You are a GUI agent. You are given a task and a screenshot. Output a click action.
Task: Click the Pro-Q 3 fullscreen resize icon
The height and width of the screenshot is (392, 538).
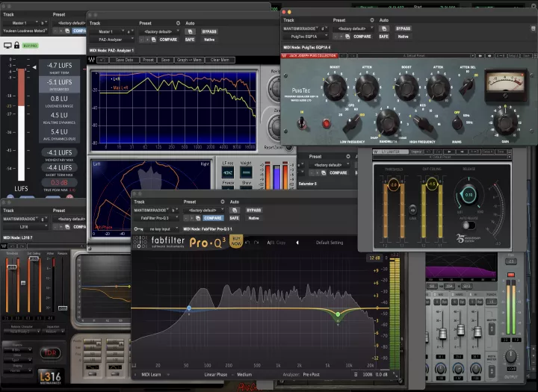[x=395, y=375]
